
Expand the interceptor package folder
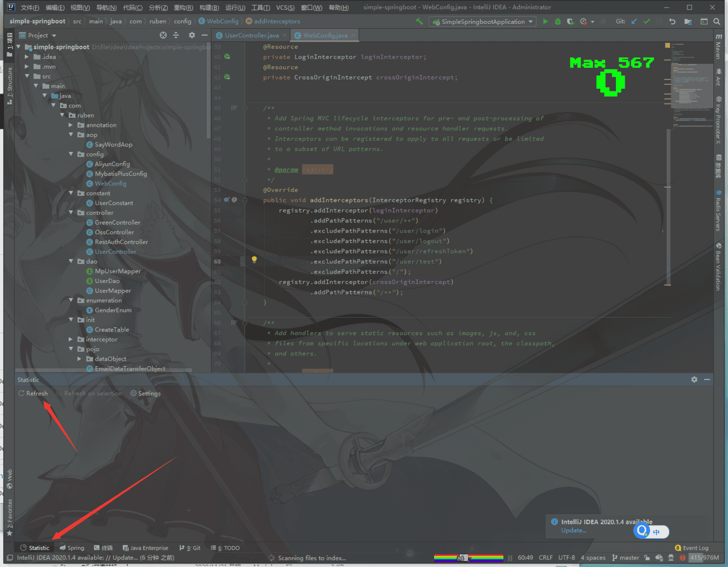71,339
